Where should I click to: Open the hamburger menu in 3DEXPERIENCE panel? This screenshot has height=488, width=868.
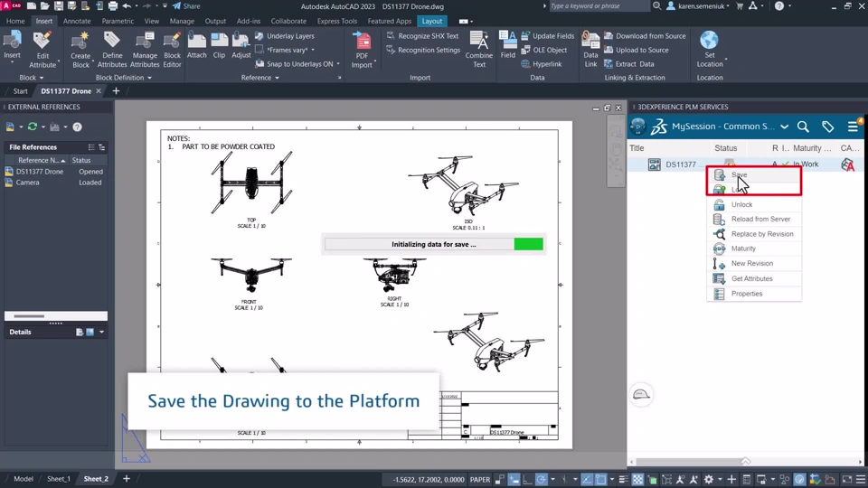tap(853, 127)
